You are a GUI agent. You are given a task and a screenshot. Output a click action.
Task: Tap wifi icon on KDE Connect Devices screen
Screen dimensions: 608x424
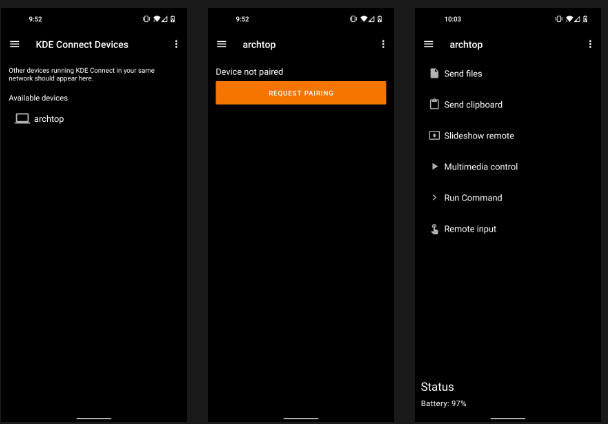tap(157, 19)
